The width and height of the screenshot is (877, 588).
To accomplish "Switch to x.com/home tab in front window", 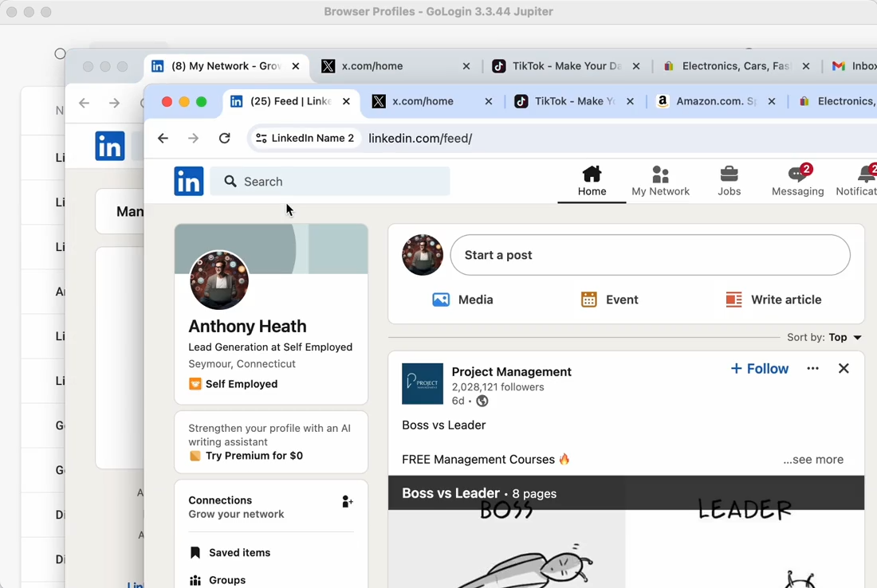I will click(423, 101).
